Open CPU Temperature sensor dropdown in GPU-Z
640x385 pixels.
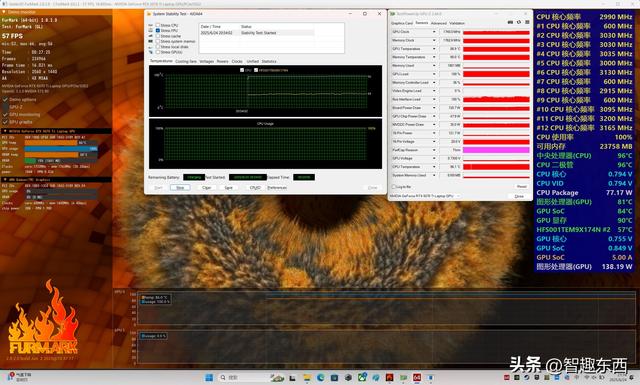click(434, 167)
